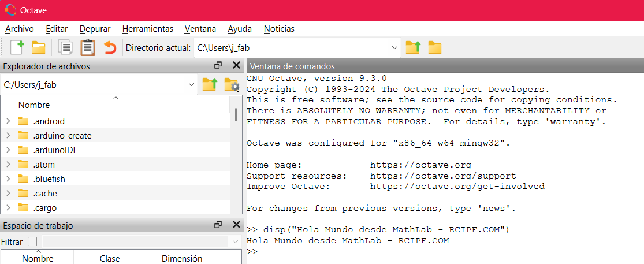
Task: Open file explorer settings gear folder icon
Action: coord(232,85)
